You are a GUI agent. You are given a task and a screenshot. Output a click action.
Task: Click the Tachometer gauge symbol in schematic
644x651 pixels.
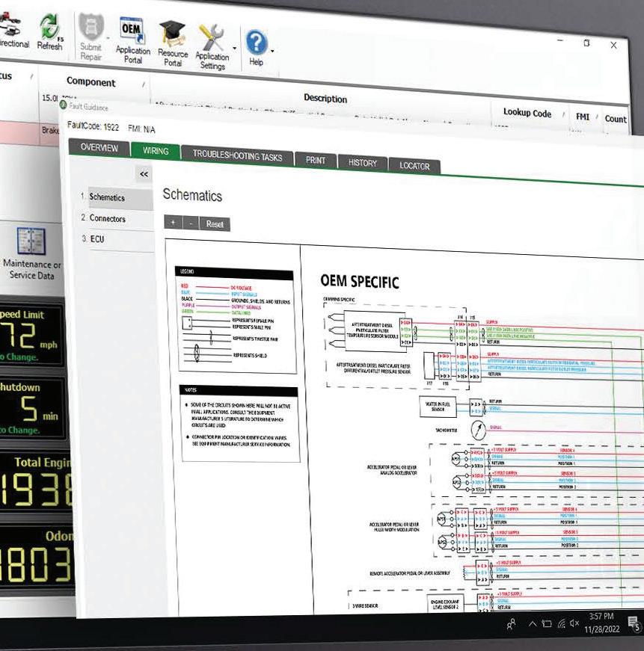(x=478, y=430)
